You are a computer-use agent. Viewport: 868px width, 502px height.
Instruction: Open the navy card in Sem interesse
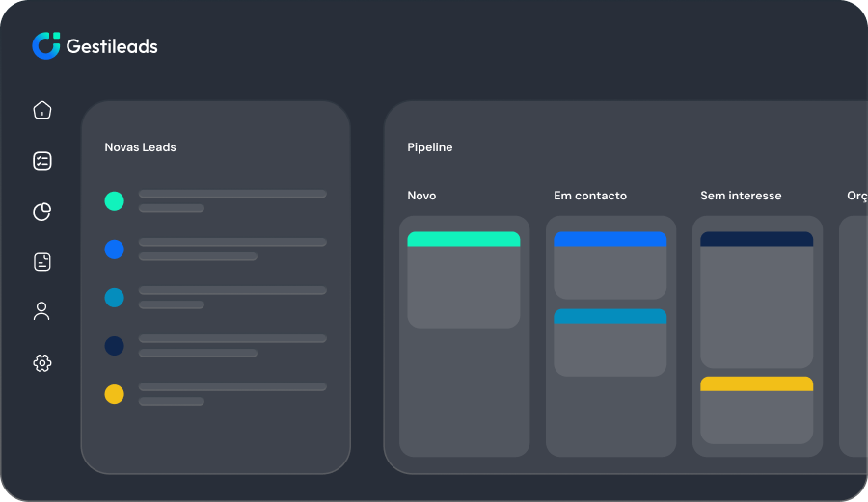click(757, 300)
